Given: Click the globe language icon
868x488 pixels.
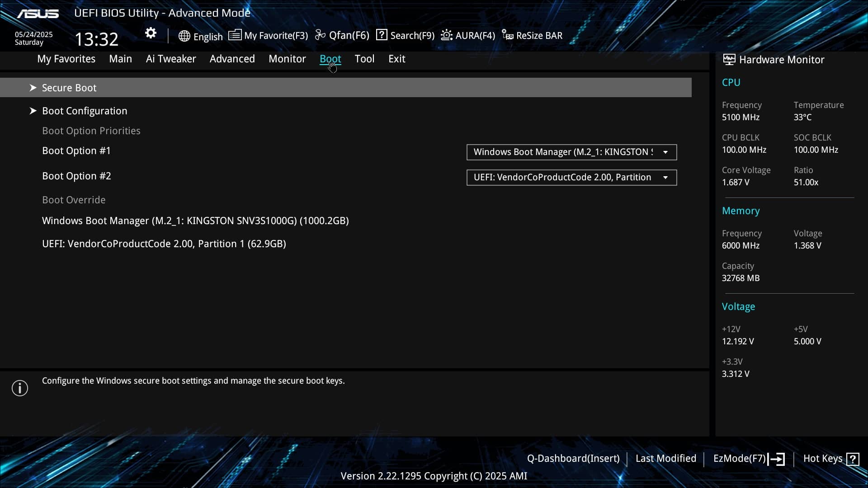Looking at the screenshot, I should point(184,36).
